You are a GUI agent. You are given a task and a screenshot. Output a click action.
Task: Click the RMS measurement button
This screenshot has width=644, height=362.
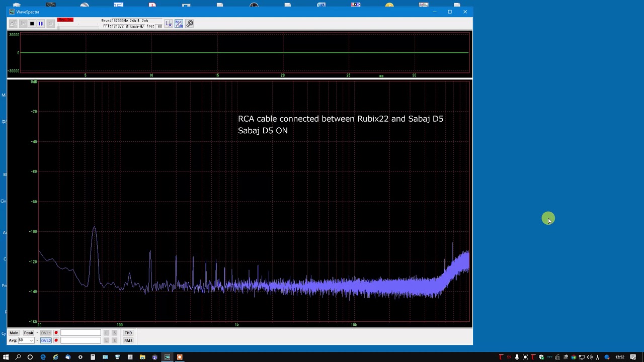128,340
